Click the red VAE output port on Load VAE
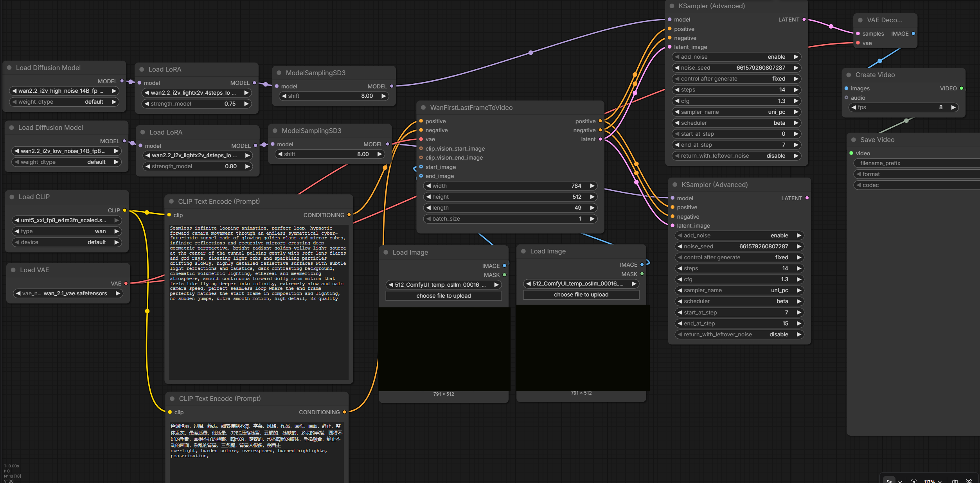 [x=126, y=283]
